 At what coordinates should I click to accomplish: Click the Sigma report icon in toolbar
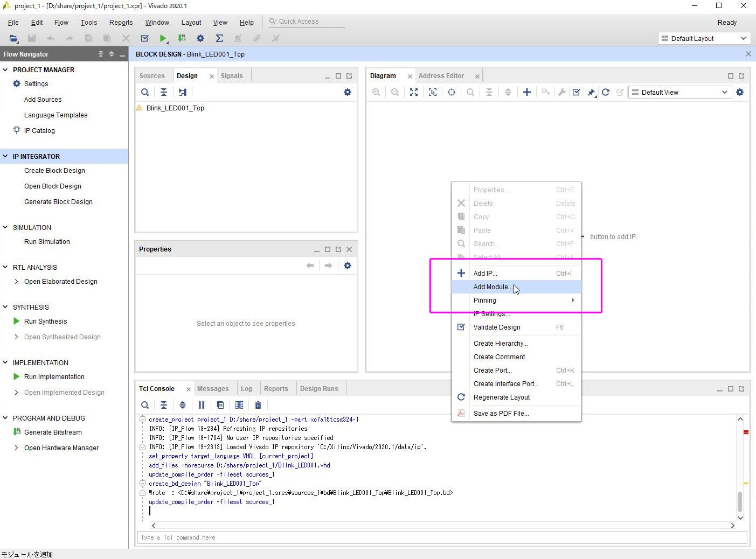pyautogui.click(x=219, y=38)
